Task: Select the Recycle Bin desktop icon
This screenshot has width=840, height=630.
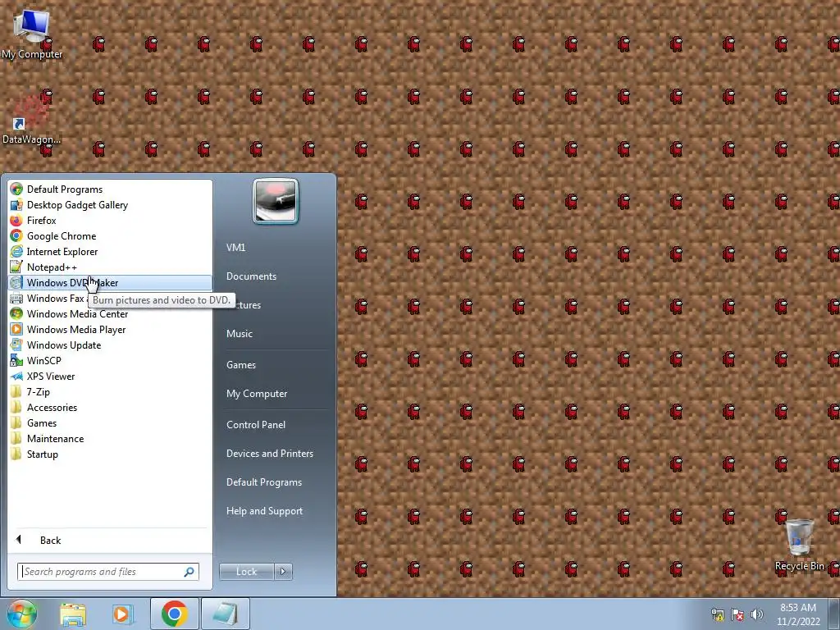Action: [x=799, y=545]
